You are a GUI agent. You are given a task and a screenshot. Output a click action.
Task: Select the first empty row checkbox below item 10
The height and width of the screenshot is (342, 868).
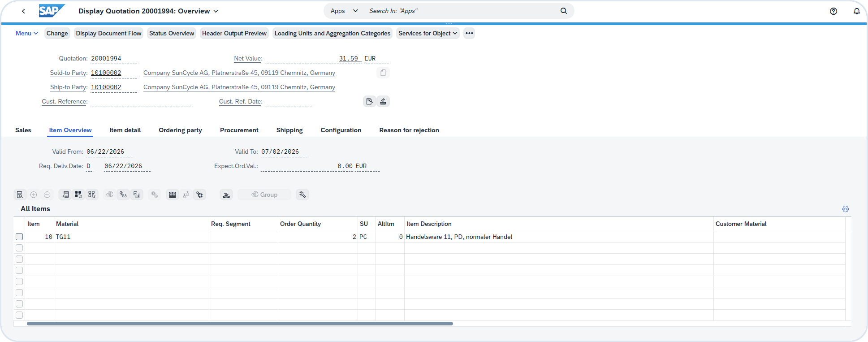coord(19,248)
